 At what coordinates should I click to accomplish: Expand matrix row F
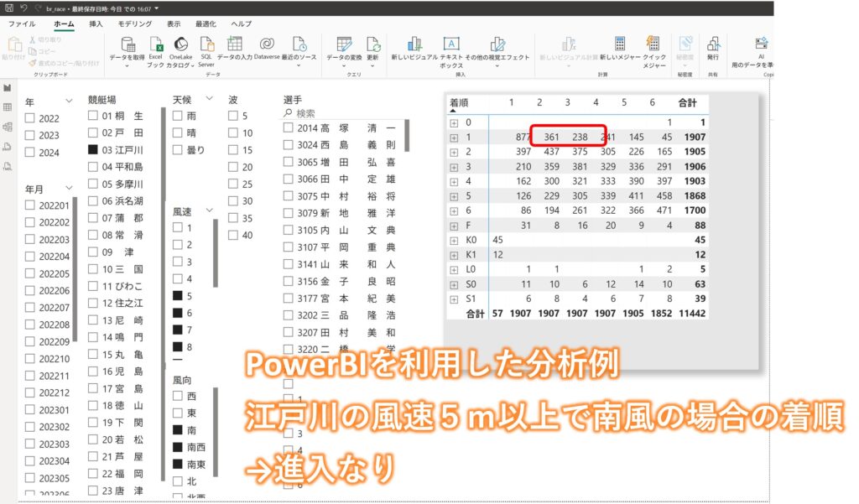454,226
